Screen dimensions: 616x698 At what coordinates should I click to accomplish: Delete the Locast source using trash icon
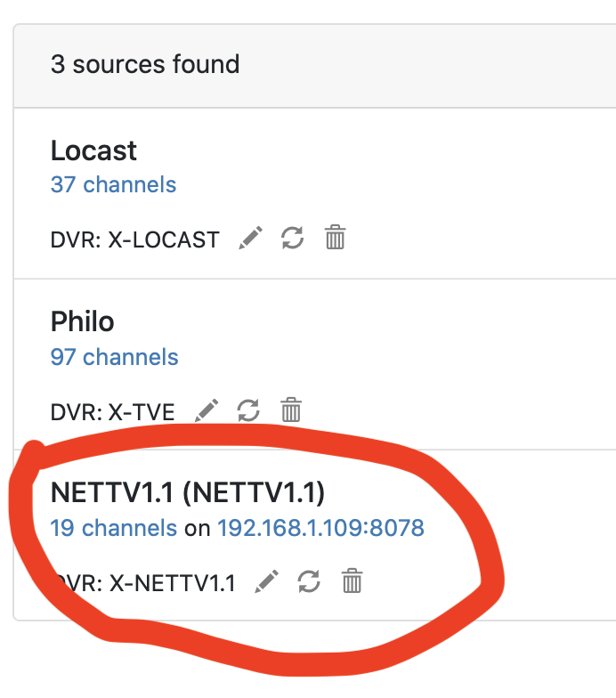click(335, 238)
